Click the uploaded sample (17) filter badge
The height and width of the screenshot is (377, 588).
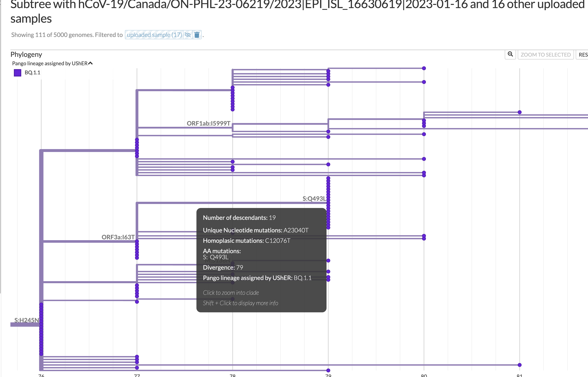point(154,35)
